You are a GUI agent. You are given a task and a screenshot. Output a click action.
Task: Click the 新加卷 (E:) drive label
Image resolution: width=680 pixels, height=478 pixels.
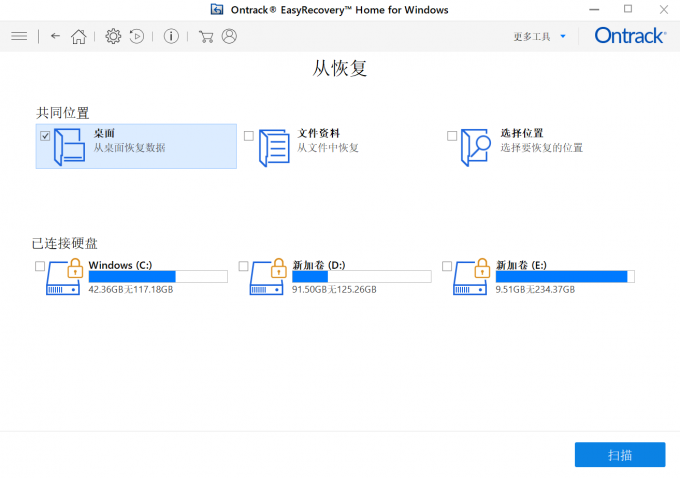coord(521,265)
